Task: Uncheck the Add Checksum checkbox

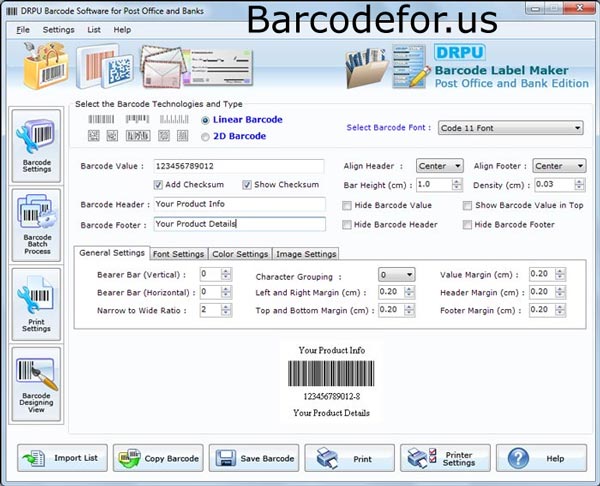Action: (x=158, y=185)
